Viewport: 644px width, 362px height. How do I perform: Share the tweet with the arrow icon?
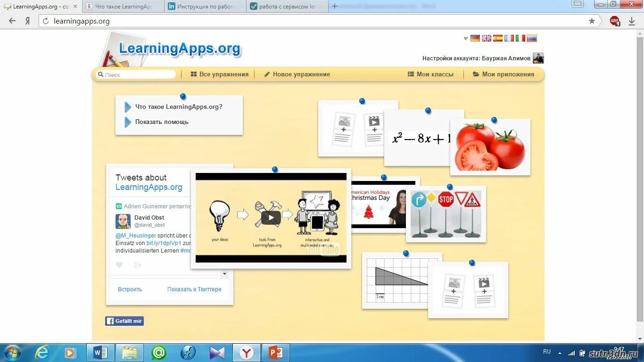click(x=138, y=265)
